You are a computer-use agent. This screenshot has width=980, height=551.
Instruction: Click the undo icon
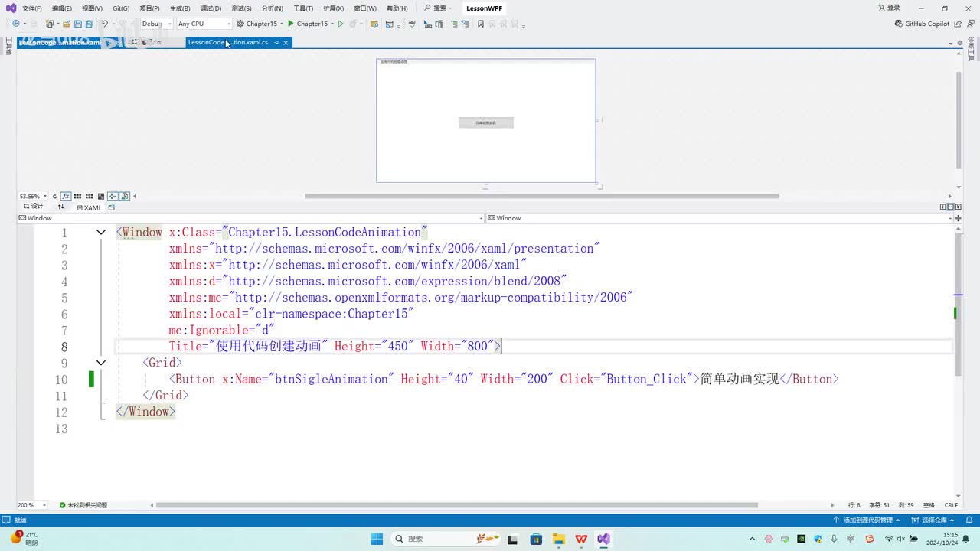coord(105,24)
